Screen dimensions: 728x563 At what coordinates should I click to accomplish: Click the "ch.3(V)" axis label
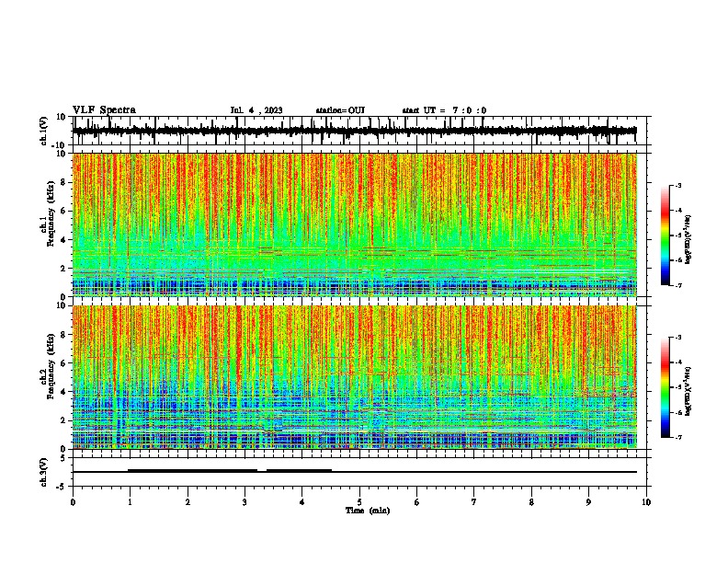[x=44, y=472]
